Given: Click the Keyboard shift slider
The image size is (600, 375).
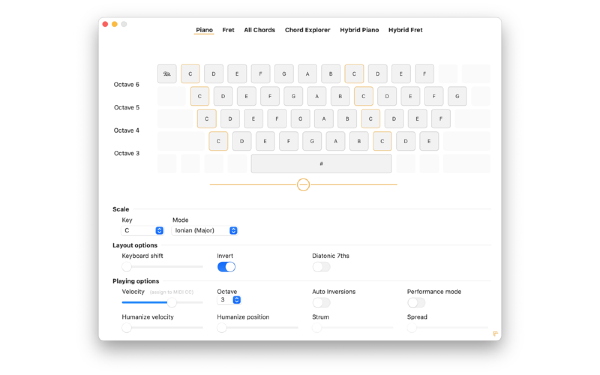Looking at the screenshot, I should coord(162,267).
